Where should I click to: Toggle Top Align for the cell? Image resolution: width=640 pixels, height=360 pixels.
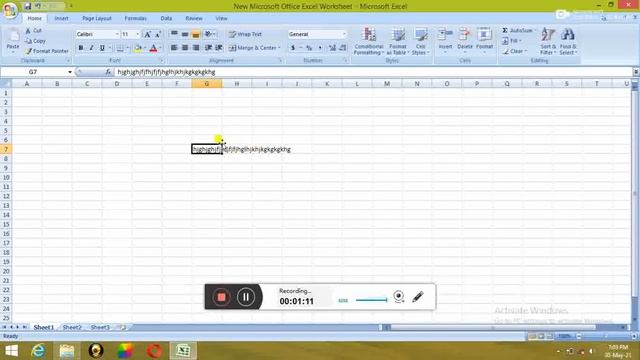pyautogui.click(x=174, y=34)
